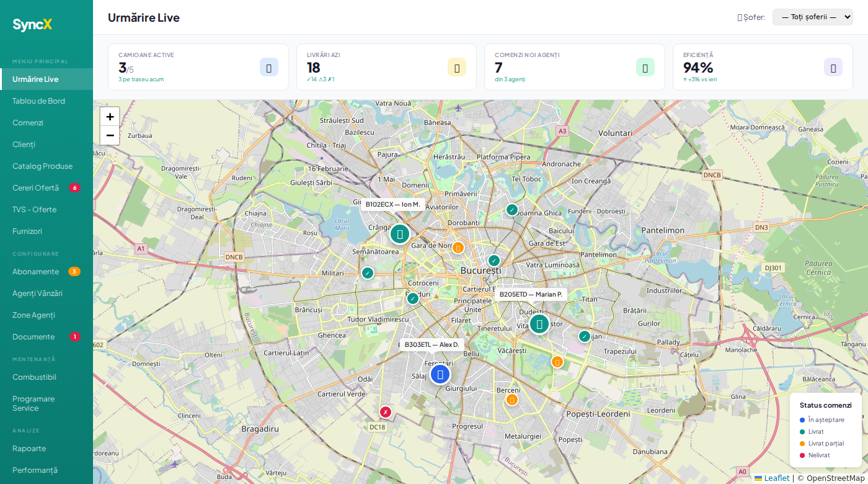Click the B205ETD Marian P. truck marker
This screenshot has width=868, height=484.
coord(539,324)
